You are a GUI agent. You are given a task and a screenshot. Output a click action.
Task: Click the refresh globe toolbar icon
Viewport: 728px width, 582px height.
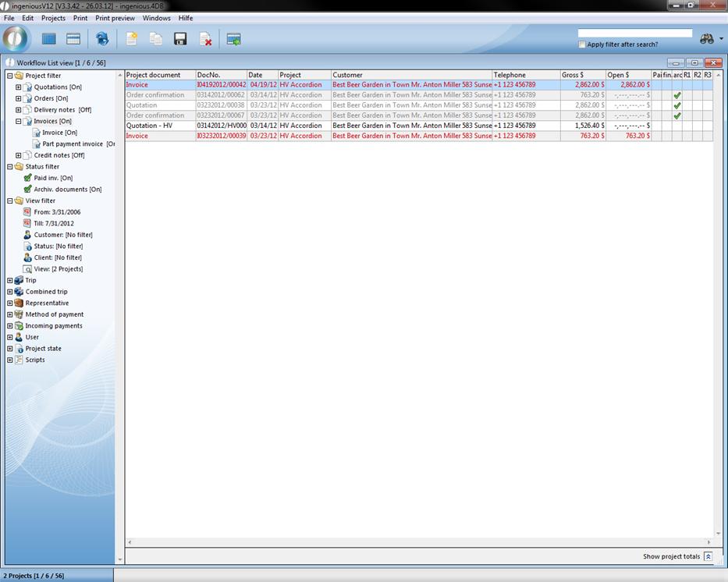coord(102,39)
